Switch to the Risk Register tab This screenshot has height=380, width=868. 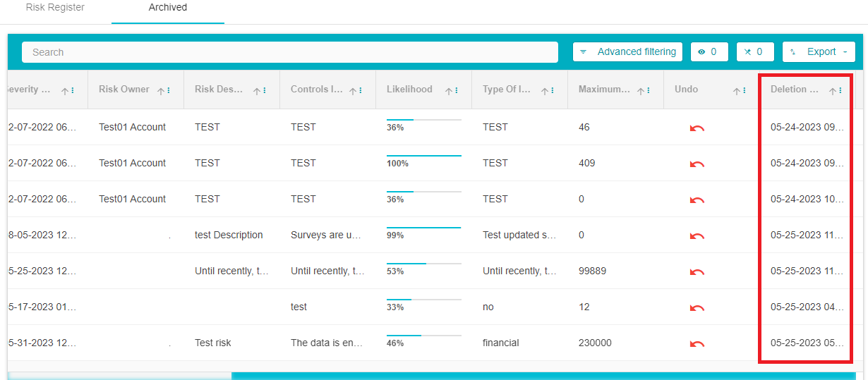click(55, 8)
